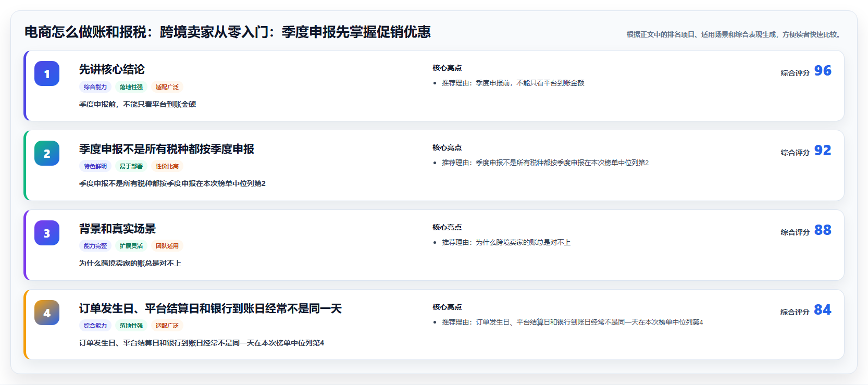Open the card title 订单发生日、平台结算日和银行到账日经常不是同一天
This screenshot has width=868, height=385.
click(210, 308)
